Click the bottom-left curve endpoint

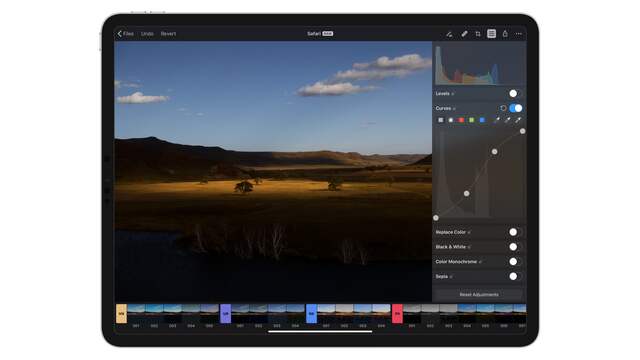point(436,218)
